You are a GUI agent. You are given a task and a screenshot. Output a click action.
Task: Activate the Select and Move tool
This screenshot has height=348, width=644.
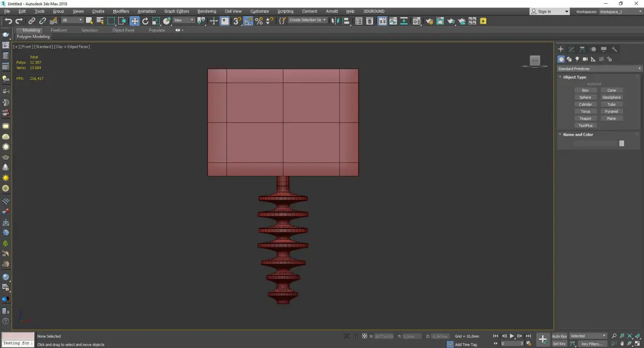coord(134,21)
